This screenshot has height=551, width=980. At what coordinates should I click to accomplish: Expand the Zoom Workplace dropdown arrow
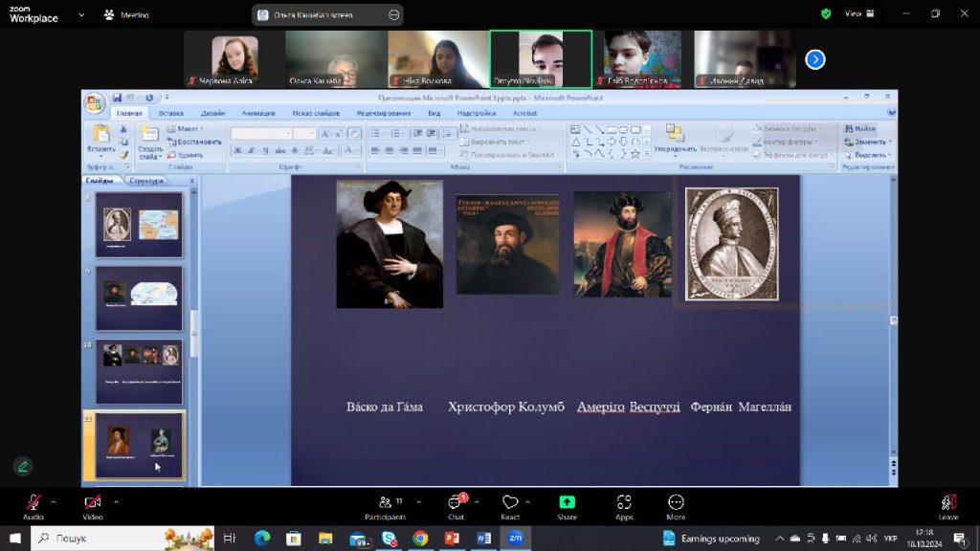81,14
